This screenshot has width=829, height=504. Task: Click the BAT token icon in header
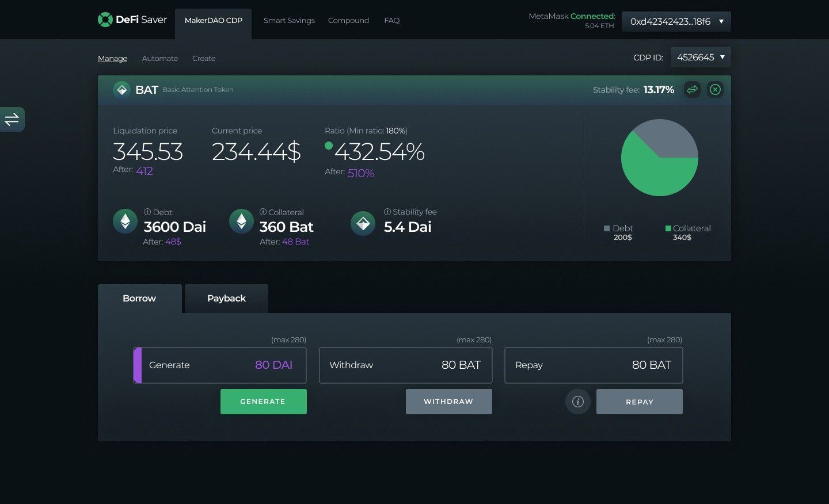click(x=121, y=90)
